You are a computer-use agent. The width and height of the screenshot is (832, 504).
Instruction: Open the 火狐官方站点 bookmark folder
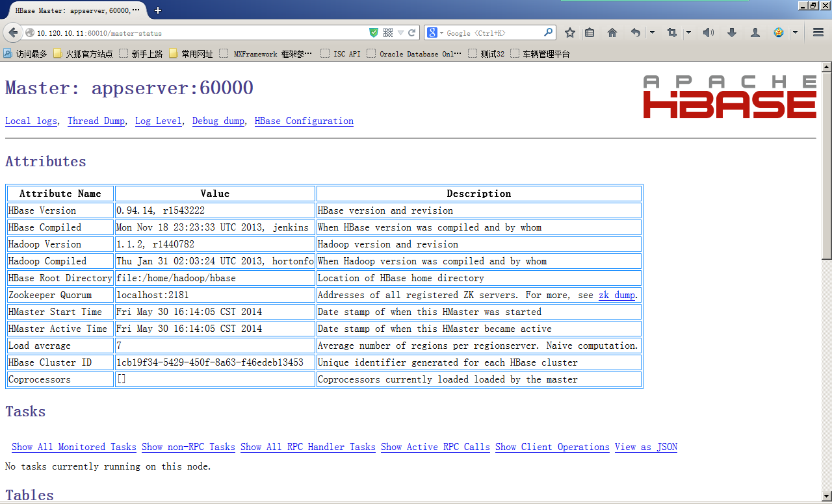coord(83,54)
